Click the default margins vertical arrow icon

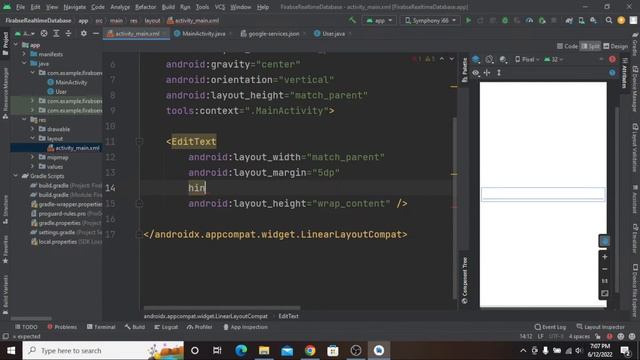coord(499,73)
